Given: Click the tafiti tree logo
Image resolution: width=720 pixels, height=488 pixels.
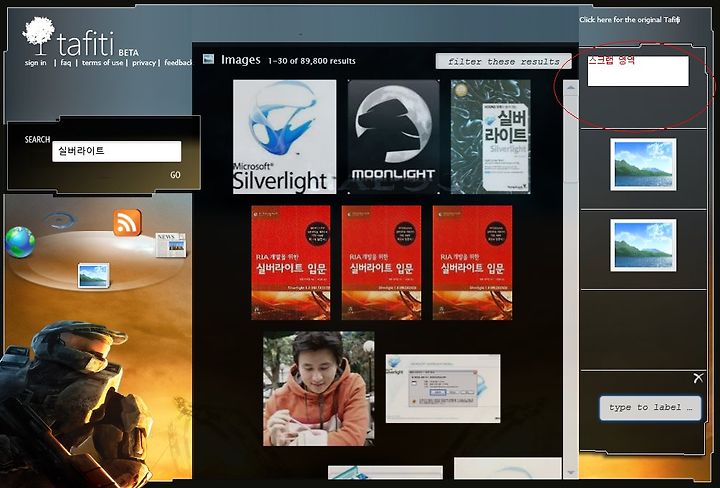Looking at the screenshot, I should click(39, 35).
